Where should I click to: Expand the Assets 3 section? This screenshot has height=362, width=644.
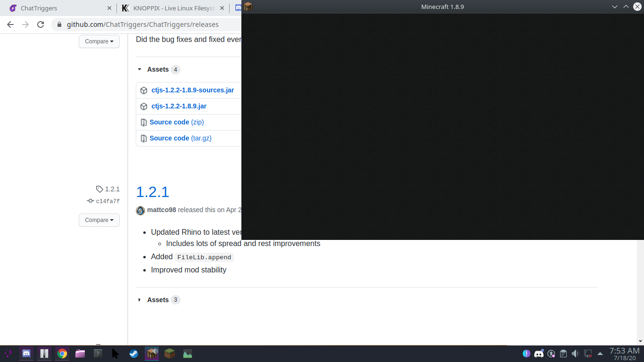[x=140, y=299]
